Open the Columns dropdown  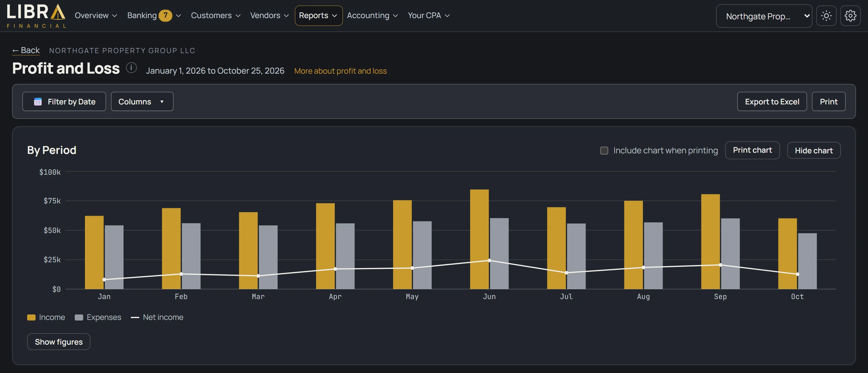click(x=142, y=101)
